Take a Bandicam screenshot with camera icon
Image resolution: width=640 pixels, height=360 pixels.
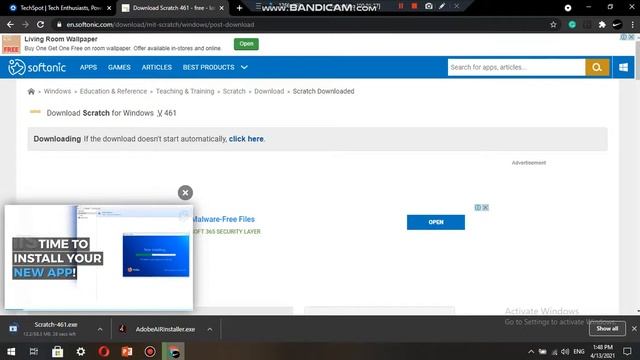pos(429,6)
